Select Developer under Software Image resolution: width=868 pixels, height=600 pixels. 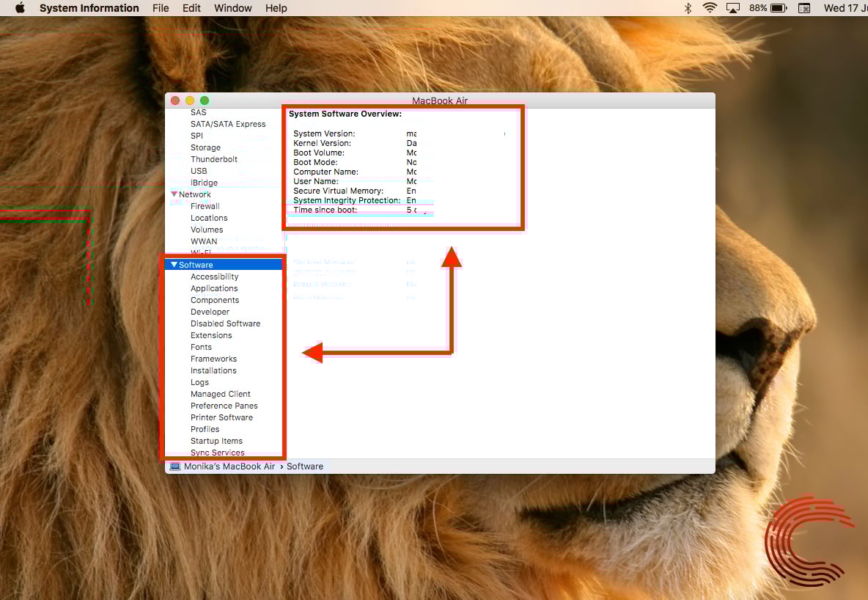pyautogui.click(x=210, y=312)
